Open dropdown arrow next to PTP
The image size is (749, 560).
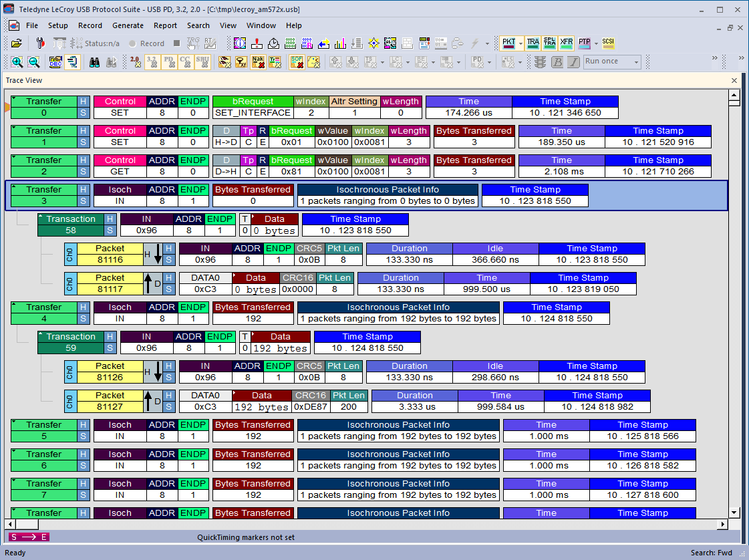coord(596,43)
